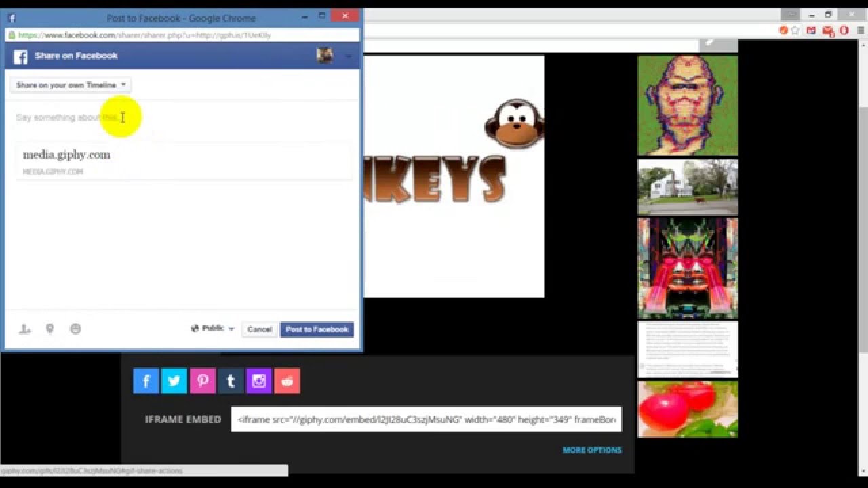868x488 pixels.
Task: Click the monkeys GIF image
Action: pyautogui.click(x=454, y=176)
